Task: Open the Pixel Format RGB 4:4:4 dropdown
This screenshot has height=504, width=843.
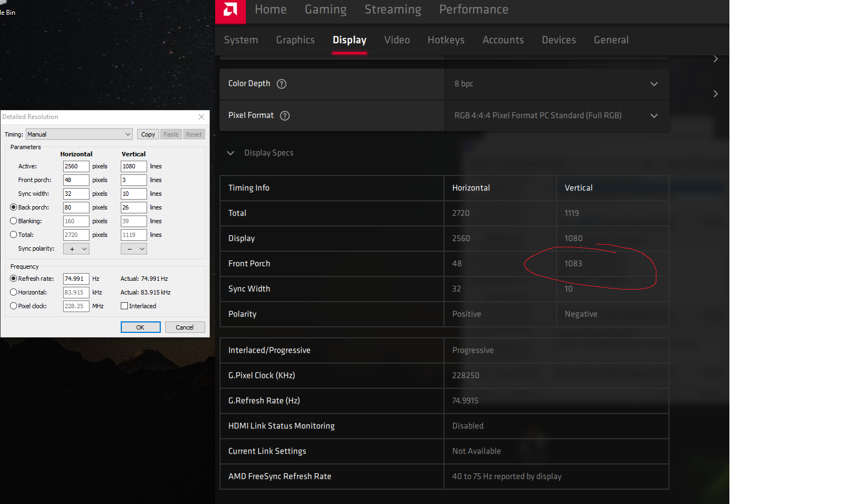Action: click(557, 116)
